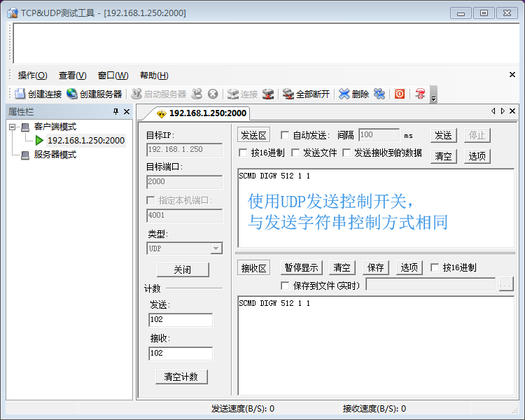Click the 创建服务器 (create server) globe icon

pos(71,94)
